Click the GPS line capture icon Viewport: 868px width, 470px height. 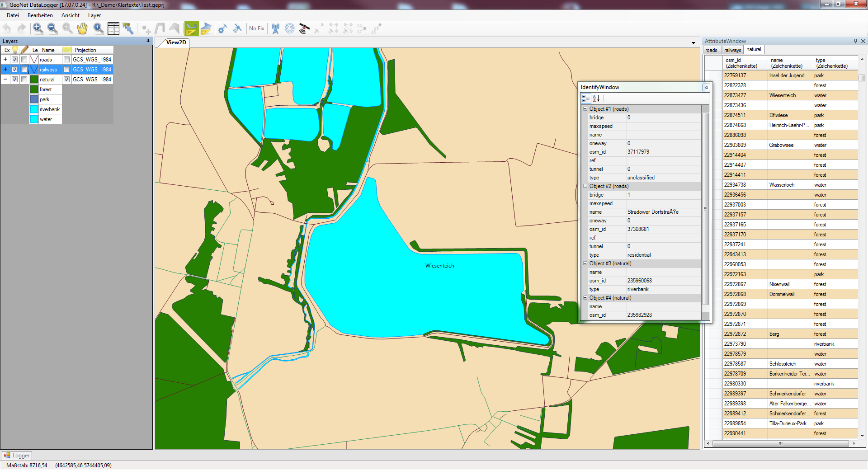pos(333,28)
